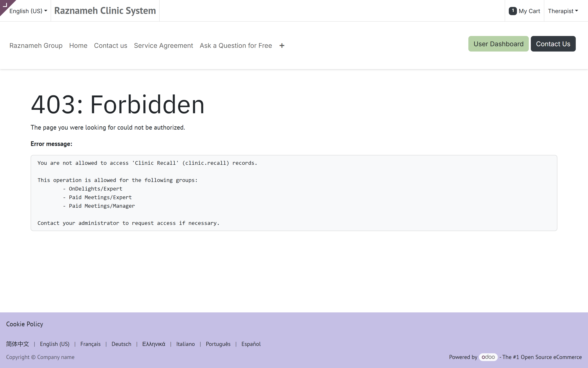Switch language to 简体中文 in footer
The image size is (588, 368).
click(x=18, y=344)
